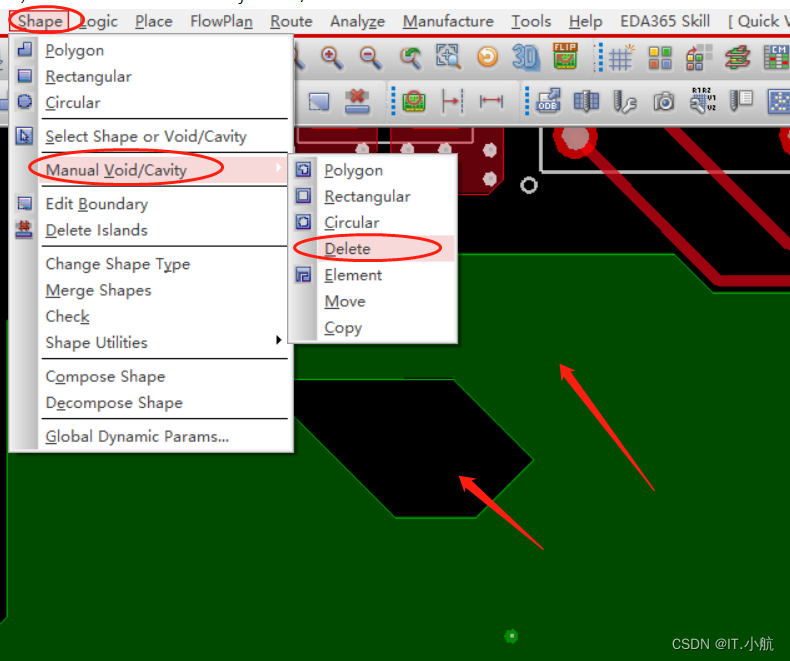The image size is (790, 661).
Task: Open the Route menu
Action: (x=291, y=21)
